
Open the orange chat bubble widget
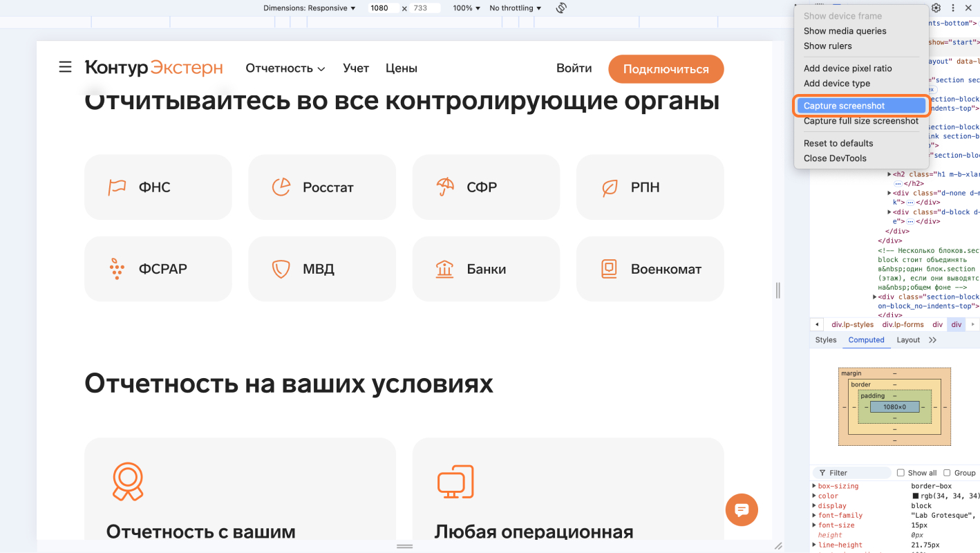click(x=742, y=510)
